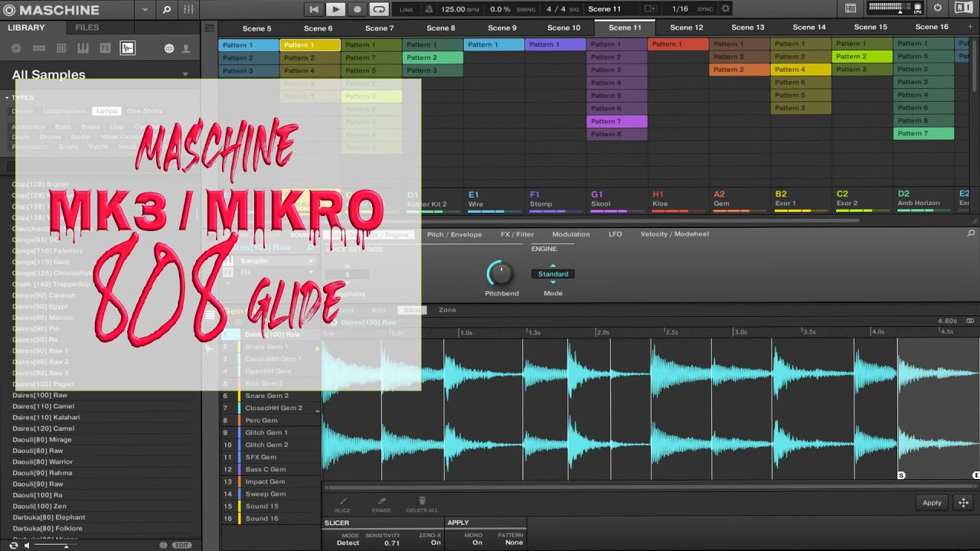Toggle the Loop button in transport
The width and height of the screenshot is (980, 551).
coord(378,9)
